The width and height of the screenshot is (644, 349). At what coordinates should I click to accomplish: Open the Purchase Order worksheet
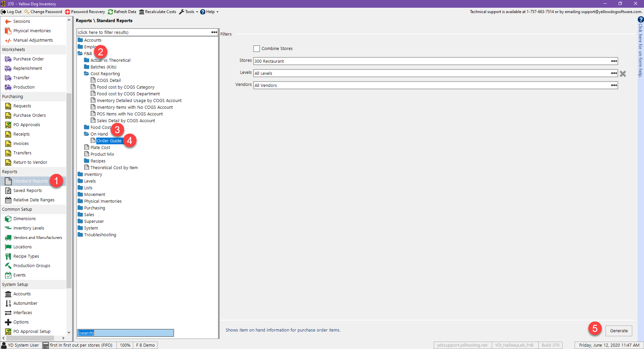[x=29, y=59]
